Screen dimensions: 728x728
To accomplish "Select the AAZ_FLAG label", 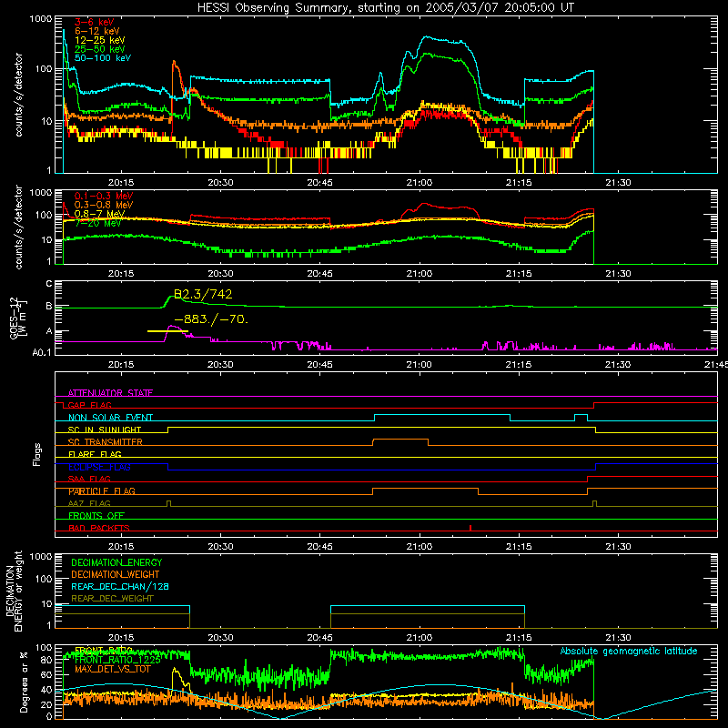I will pyautogui.click(x=89, y=503).
